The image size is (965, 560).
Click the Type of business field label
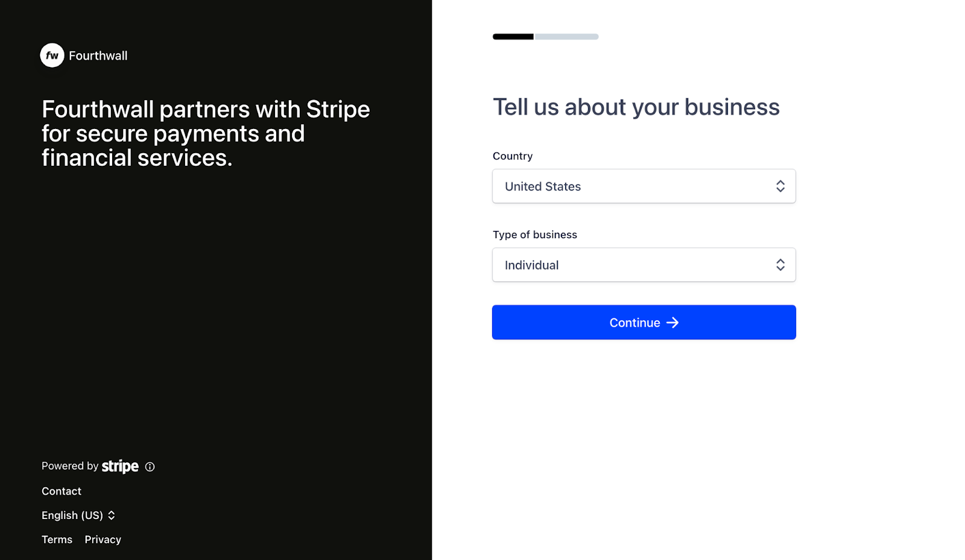click(x=535, y=234)
